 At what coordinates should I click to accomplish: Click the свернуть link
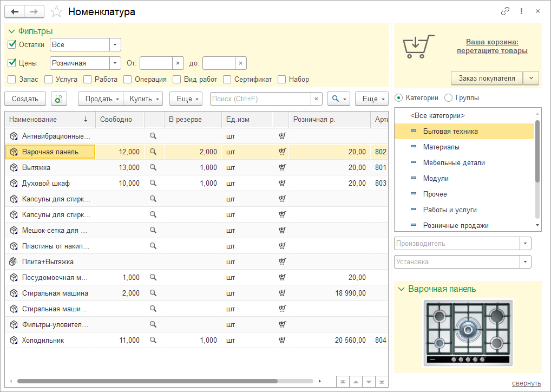[x=526, y=383]
